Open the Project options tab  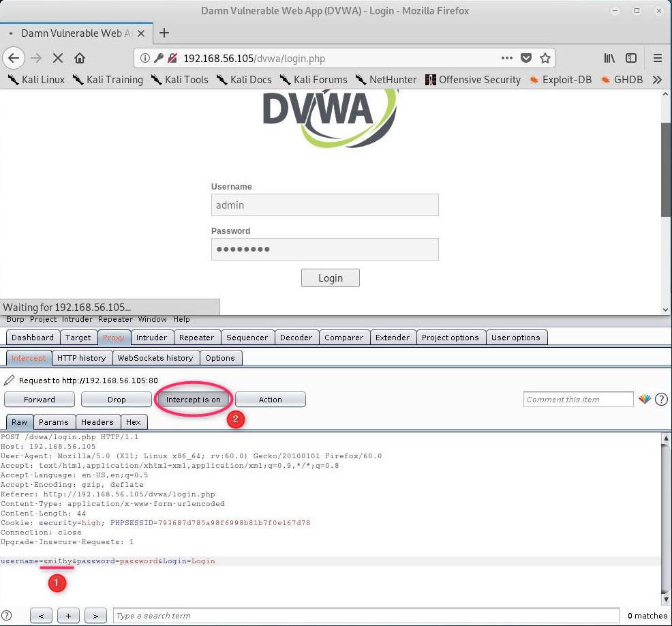(x=450, y=338)
